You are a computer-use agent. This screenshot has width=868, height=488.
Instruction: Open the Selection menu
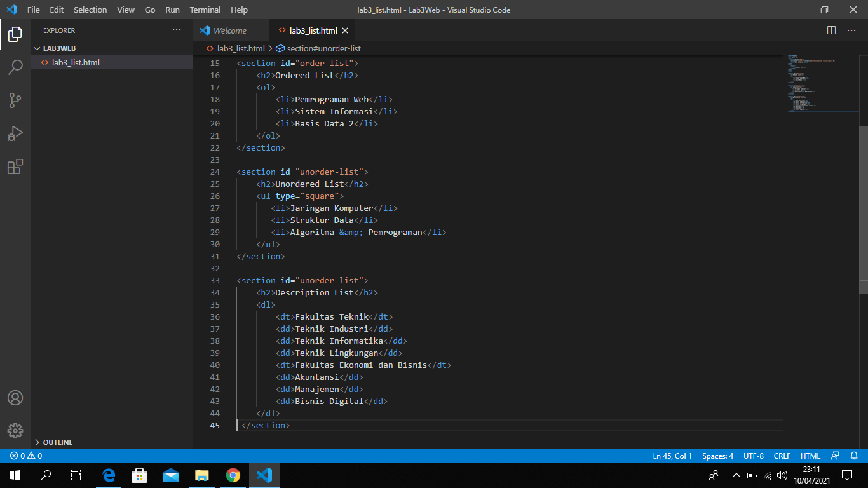(90, 10)
